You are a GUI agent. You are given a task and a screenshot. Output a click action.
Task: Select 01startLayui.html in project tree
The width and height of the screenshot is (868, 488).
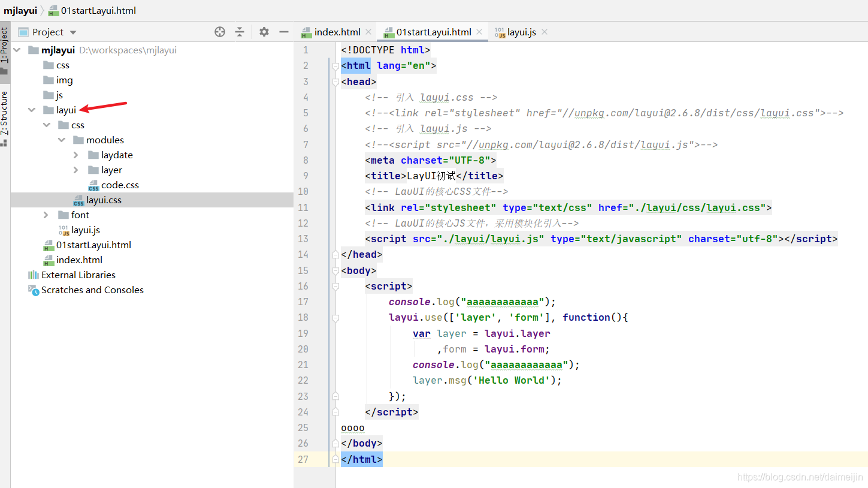pyautogui.click(x=93, y=245)
